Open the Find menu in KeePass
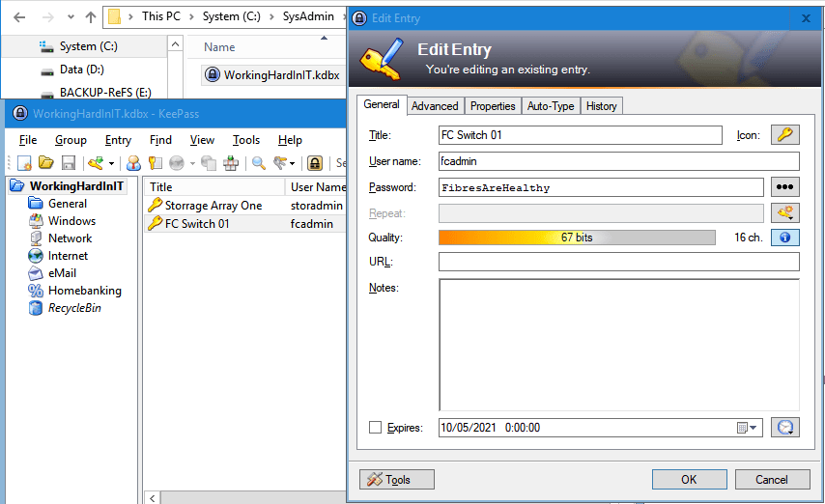 pos(160,140)
